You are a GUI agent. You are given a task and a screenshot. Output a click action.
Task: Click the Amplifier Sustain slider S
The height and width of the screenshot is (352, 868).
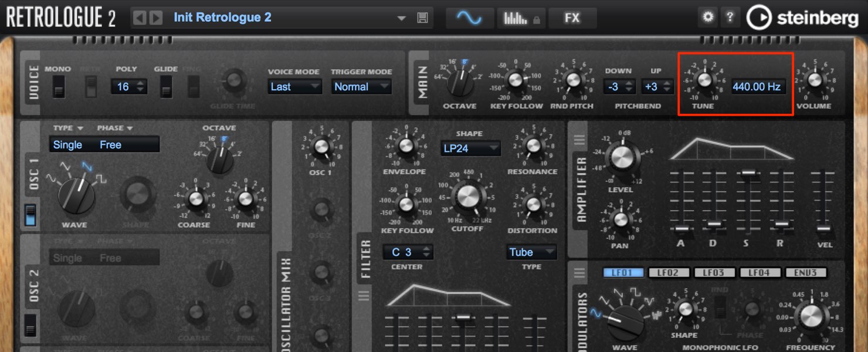pyautogui.click(x=747, y=172)
